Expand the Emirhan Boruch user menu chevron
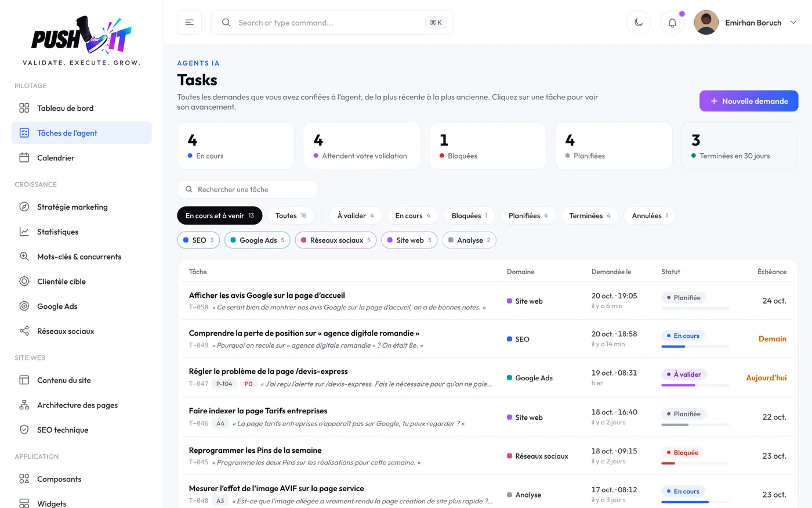The image size is (812, 508). click(793, 23)
